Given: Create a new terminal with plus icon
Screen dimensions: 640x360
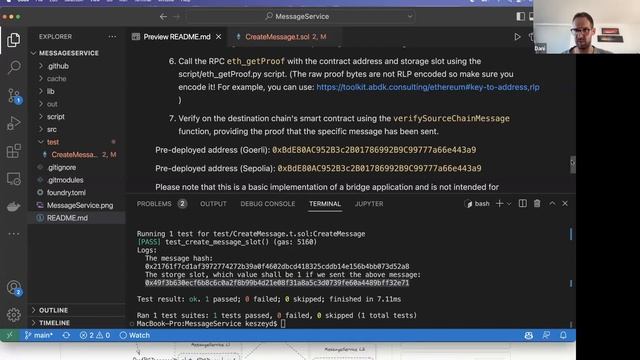Looking at the screenshot, I should pos(499,203).
